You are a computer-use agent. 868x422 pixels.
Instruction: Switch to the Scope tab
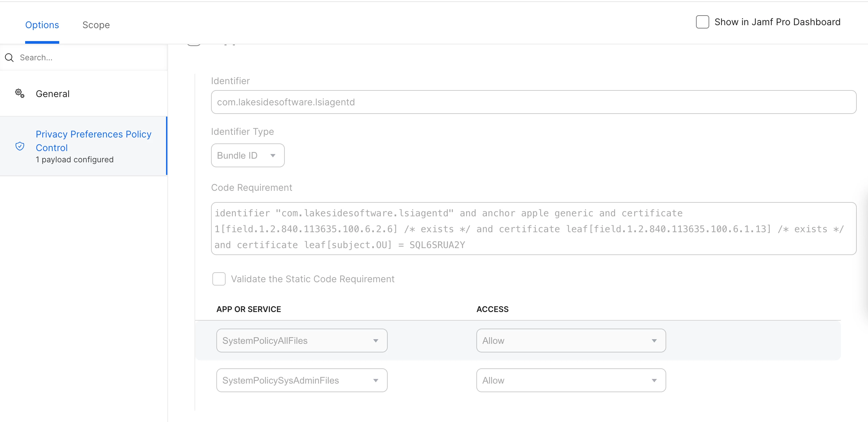pyautogui.click(x=96, y=25)
